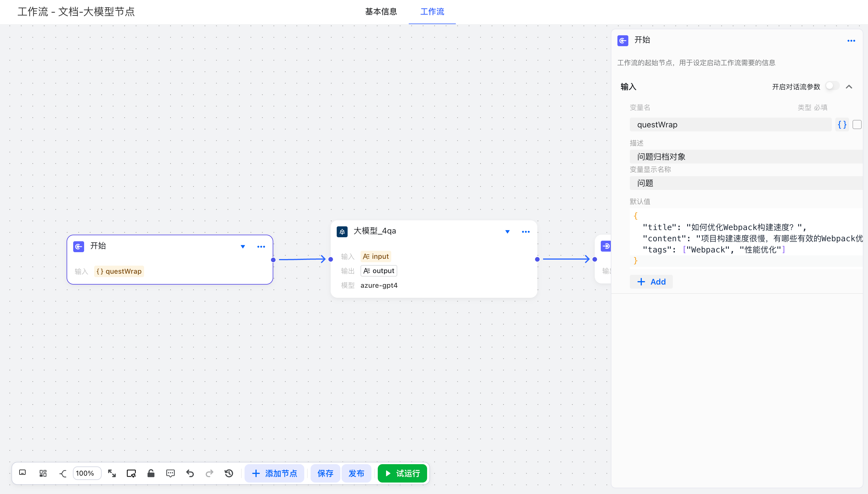Click the object type braces selector for questWrap
Screen dimensions: 868x494
tap(842, 125)
